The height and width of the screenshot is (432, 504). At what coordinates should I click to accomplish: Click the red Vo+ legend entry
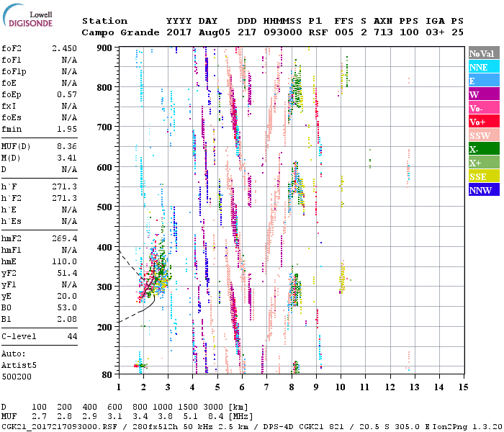point(483,122)
